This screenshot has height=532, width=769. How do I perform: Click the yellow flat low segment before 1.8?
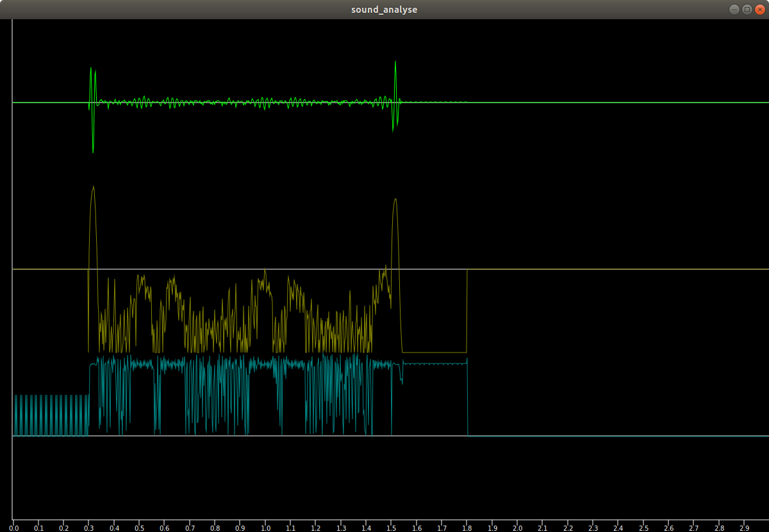(x=434, y=353)
